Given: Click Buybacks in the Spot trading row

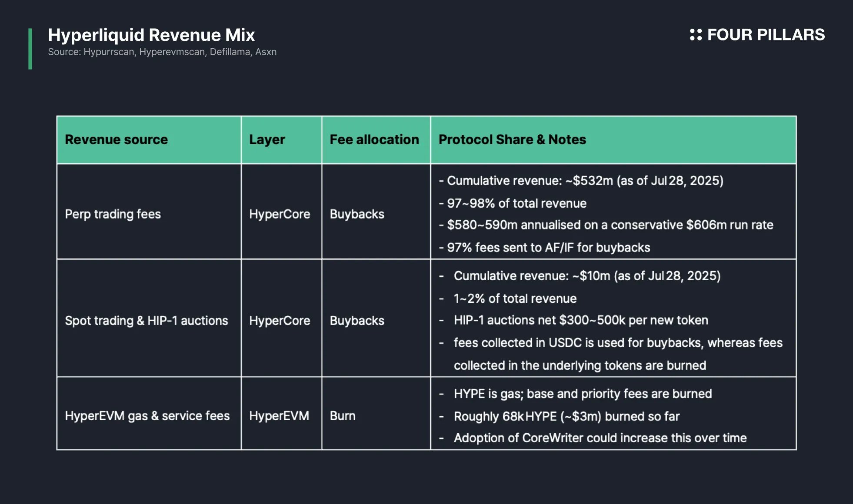Looking at the screenshot, I should (357, 321).
